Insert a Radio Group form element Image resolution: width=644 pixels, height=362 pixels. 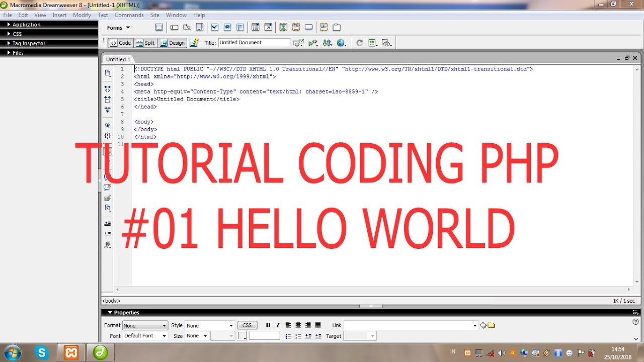point(240,28)
